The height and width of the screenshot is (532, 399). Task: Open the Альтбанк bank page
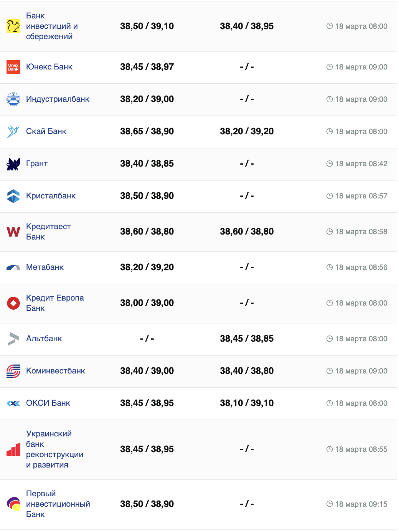coord(44,339)
